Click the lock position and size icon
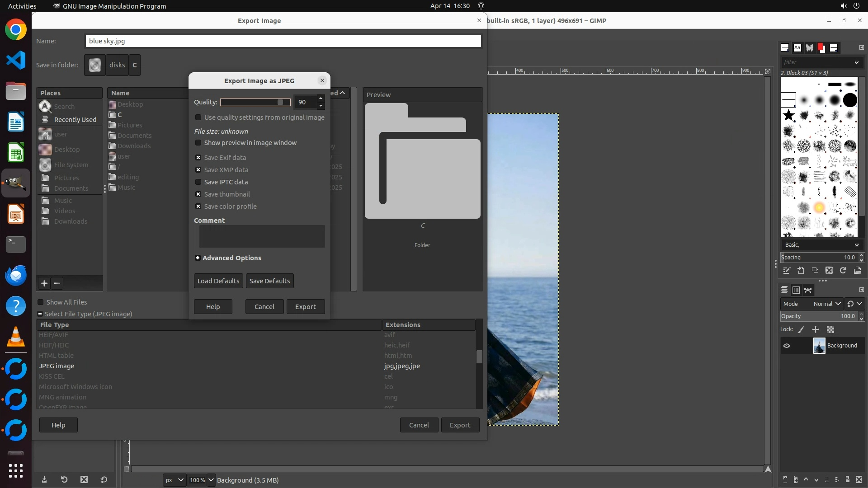 [x=816, y=330]
